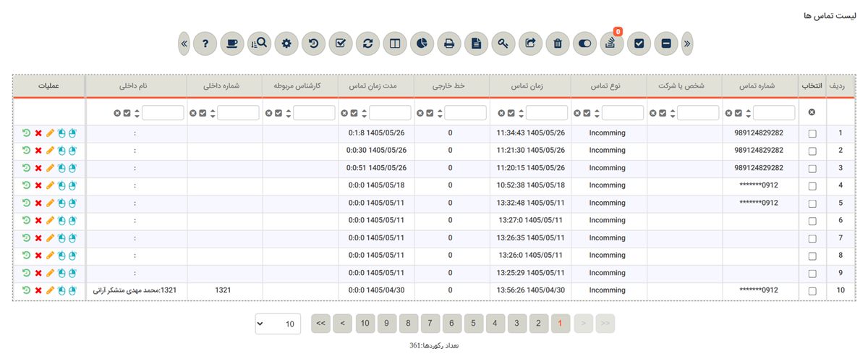
Task: Check the selection box for row 9
Action: click(812, 274)
